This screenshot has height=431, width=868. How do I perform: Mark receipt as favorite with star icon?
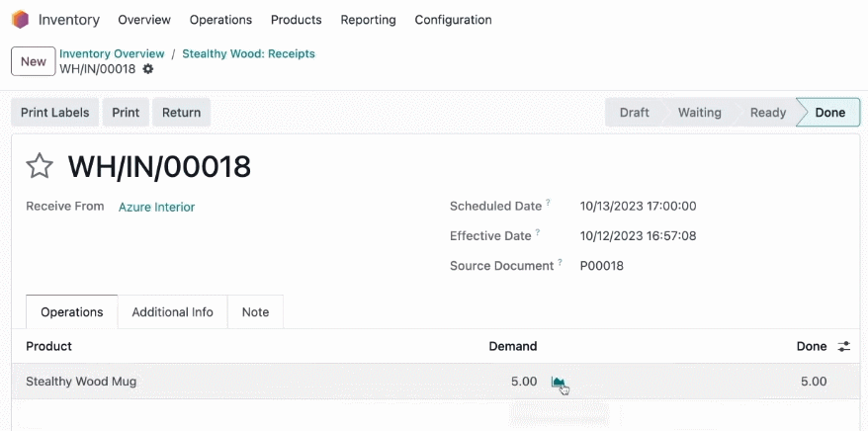40,166
